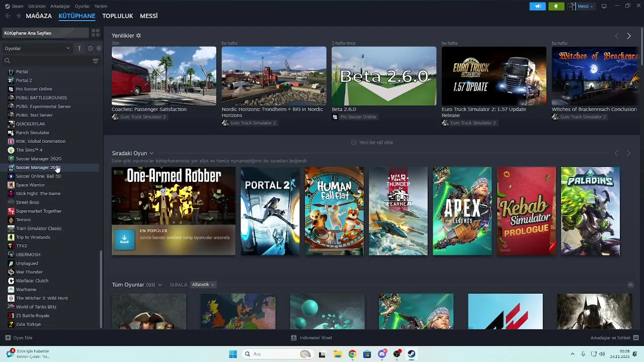This screenshot has height=362, width=644.
Task: Open İndirmeleri Yönet
Action: 311,338
